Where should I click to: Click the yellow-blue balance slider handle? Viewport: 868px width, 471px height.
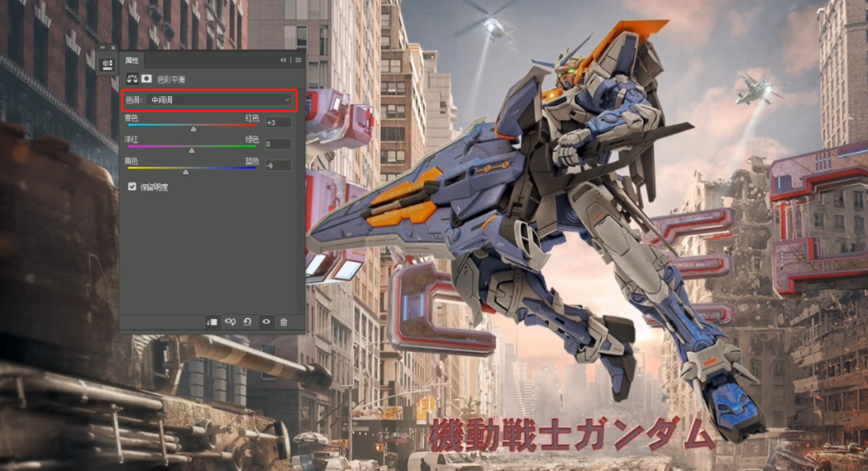coord(186,172)
